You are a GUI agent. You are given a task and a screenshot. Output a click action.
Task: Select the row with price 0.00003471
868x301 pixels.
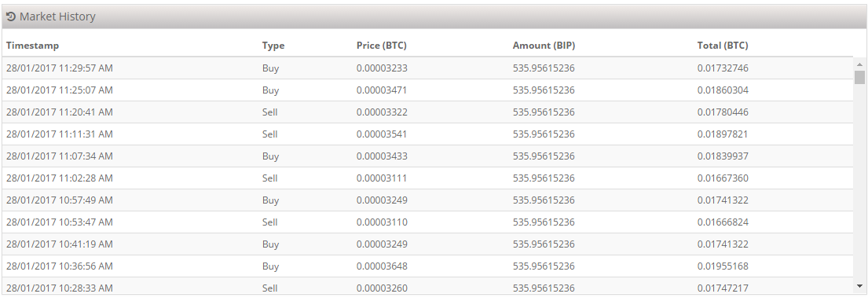(427, 90)
